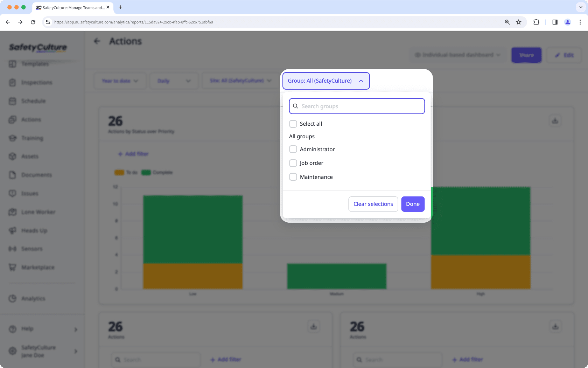Image resolution: width=588 pixels, height=368 pixels.
Task: Select the Schedule icon in sidebar
Action: [13, 101]
